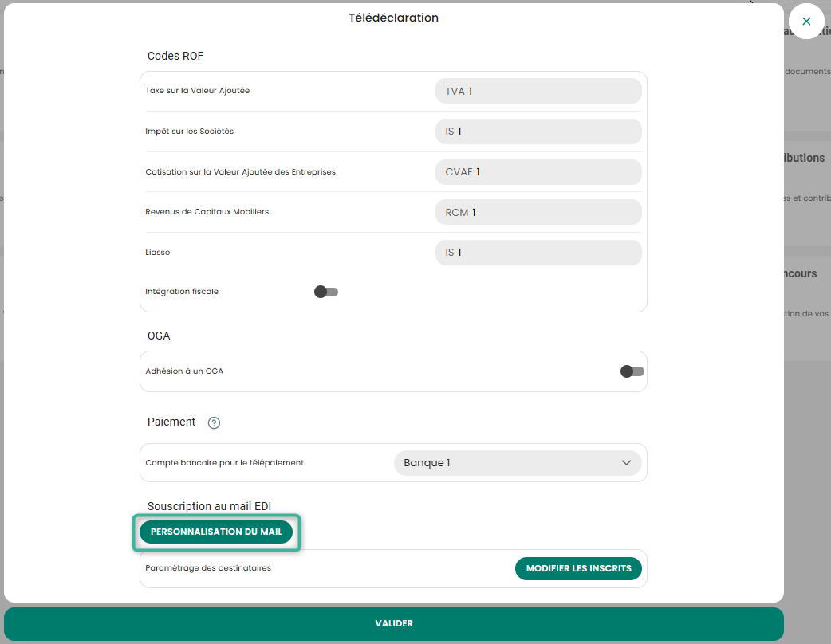The width and height of the screenshot is (831, 644).
Task: Click Modifier les inscrits button
Action: [x=578, y=568]
